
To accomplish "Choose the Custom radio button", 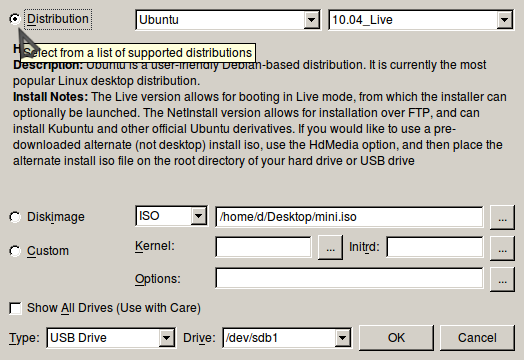I will (x=15, y=251).
